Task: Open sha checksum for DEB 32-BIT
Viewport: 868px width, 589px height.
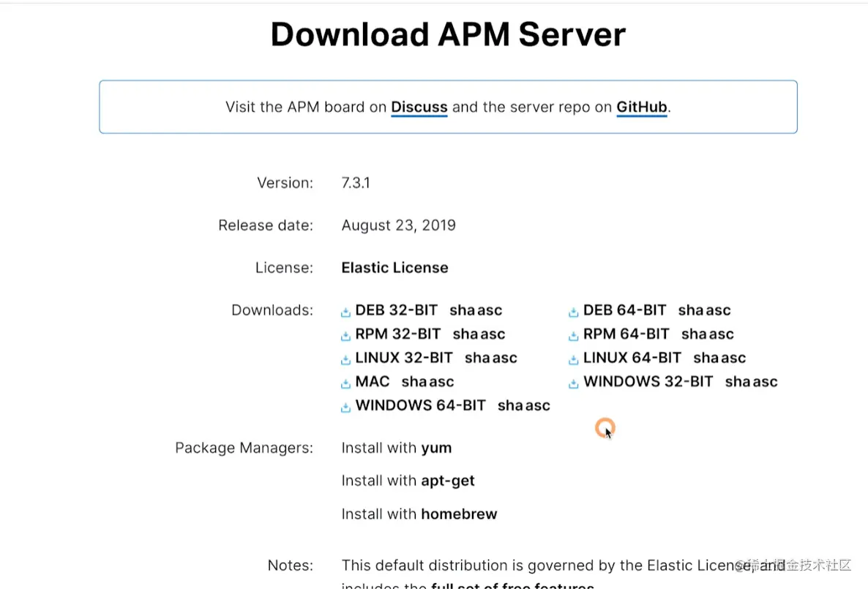Action: (x=462, y=310)
